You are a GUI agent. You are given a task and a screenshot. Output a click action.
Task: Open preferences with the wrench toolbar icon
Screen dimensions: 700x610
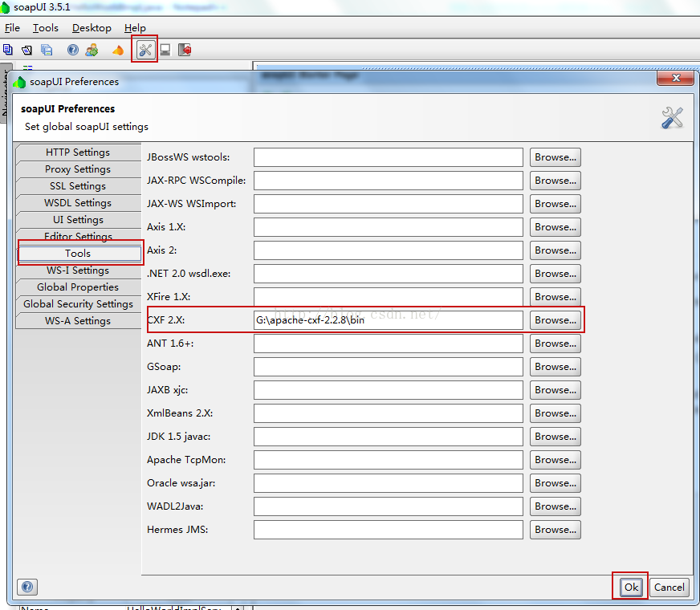(x=145, y=50)
